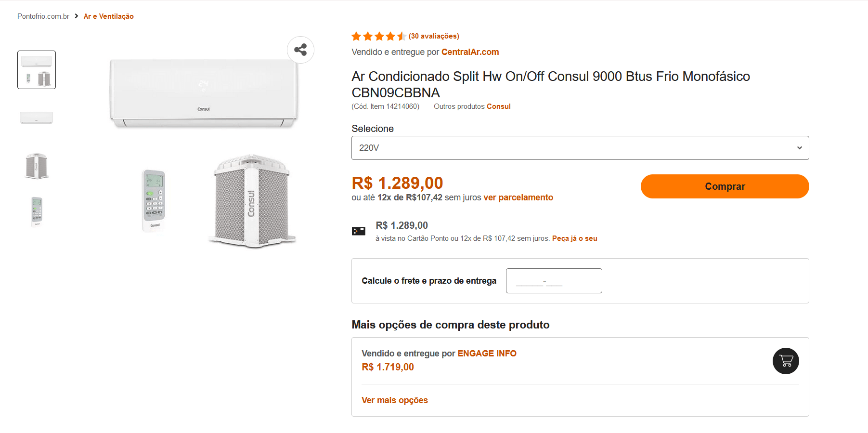
Task: Select first thumbnail with all components
Action: [x=37, y=70]
